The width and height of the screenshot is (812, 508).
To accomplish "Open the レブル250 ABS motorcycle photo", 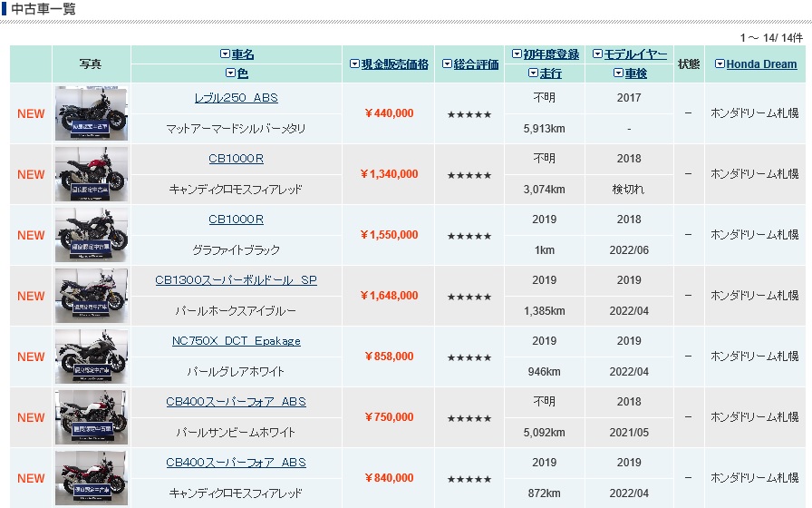I will (x=92, y=113).
